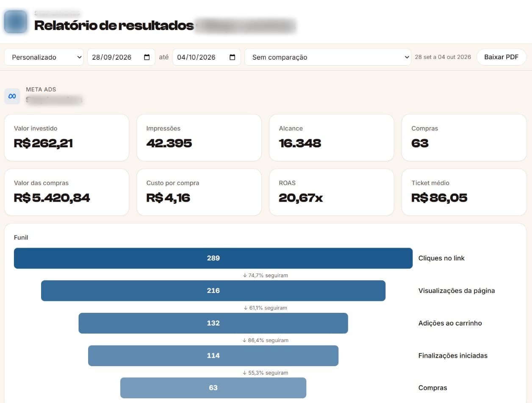
Task: Click the Relatório de resultados heading
Action: (x=114, y=25)
